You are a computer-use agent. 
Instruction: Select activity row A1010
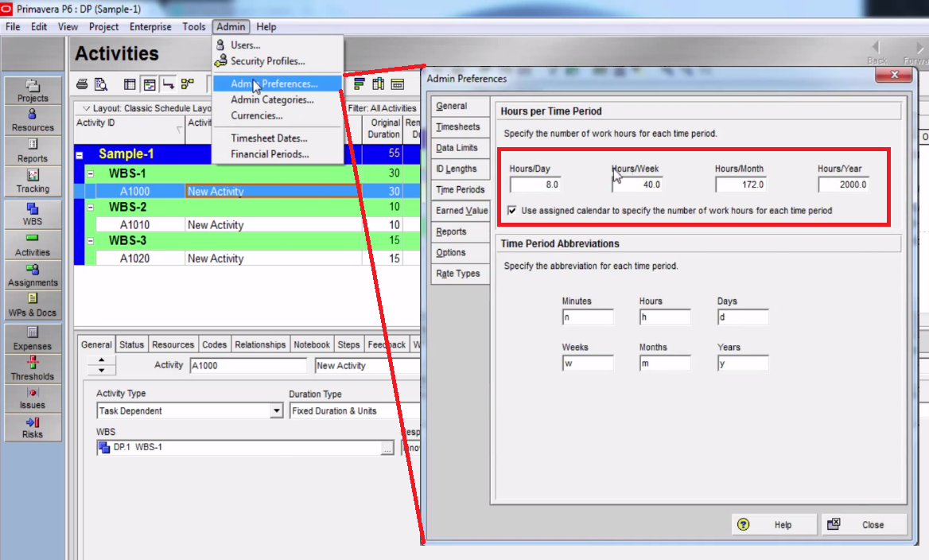[249, 225]
